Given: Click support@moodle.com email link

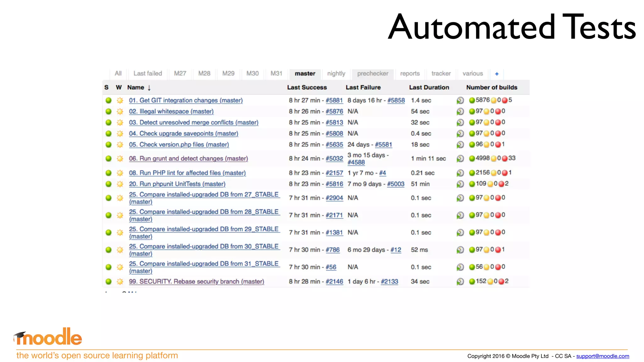Looking at the screenshot, I should point(602,356).
